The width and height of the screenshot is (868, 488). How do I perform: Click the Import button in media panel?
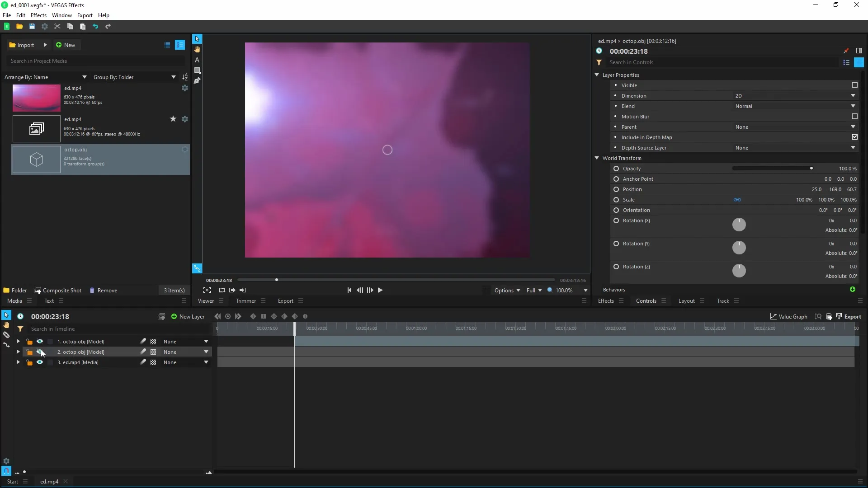point(22,45)
